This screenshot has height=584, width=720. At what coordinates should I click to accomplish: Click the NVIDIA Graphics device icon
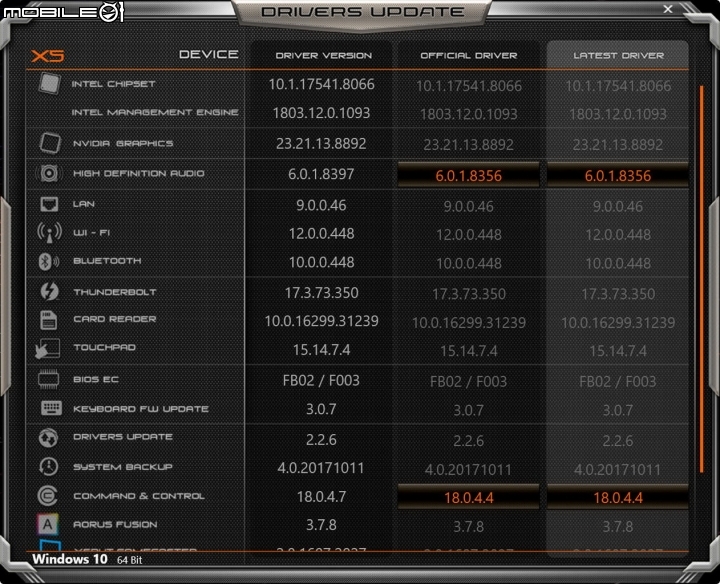(x=50, y=143)
